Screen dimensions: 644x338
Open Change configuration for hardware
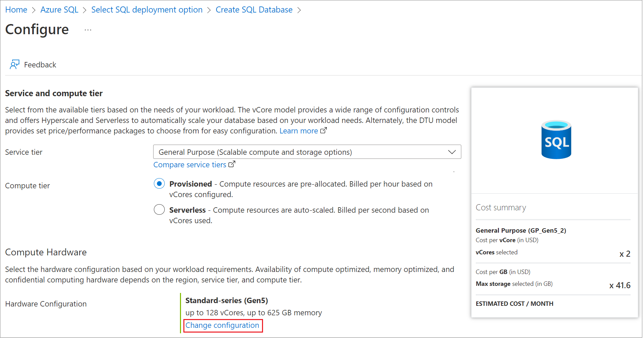[223, 325]
